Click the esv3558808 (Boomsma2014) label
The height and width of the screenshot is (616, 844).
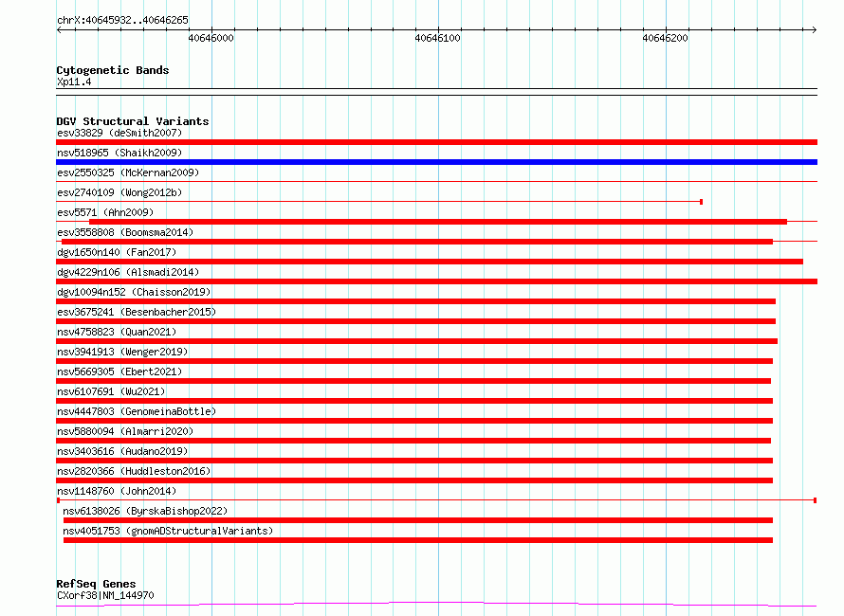coord(125,232)
